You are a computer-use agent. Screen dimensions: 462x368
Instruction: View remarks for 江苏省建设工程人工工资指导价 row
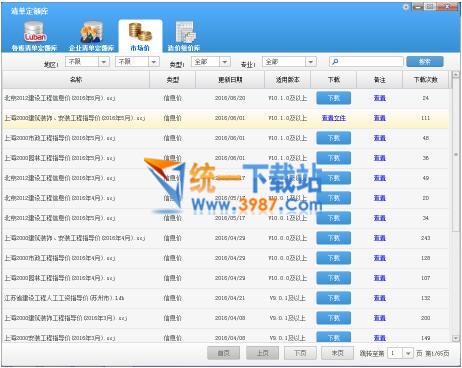[x=380, y=298]
